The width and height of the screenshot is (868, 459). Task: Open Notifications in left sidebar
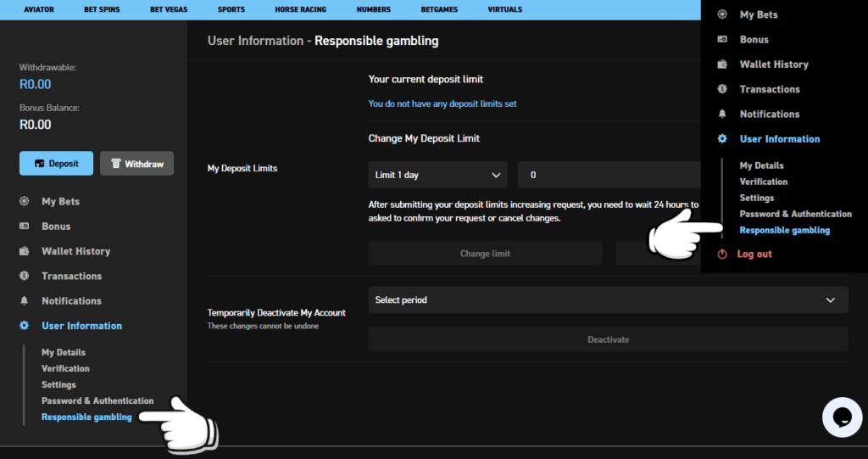(x=71, y=301)
